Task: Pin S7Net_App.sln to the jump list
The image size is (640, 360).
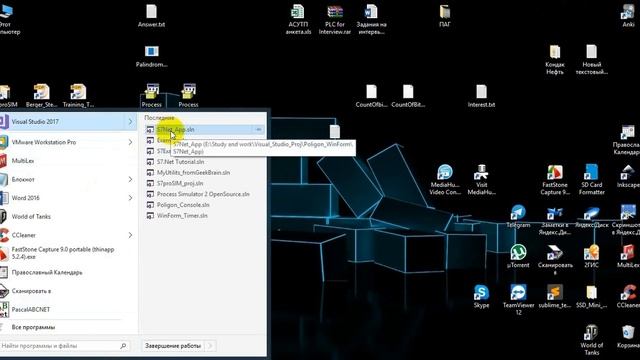Action: [x=258, y=129]
